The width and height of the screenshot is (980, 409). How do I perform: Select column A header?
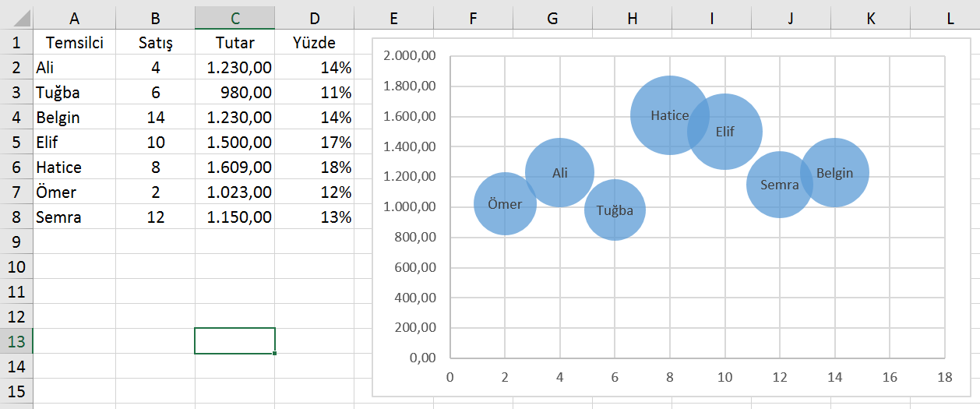(x=75, y=19)
